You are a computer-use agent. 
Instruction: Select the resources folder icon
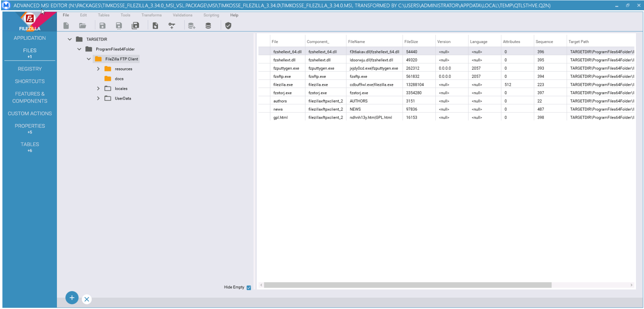pyautogui.click(x=108, y=69)
